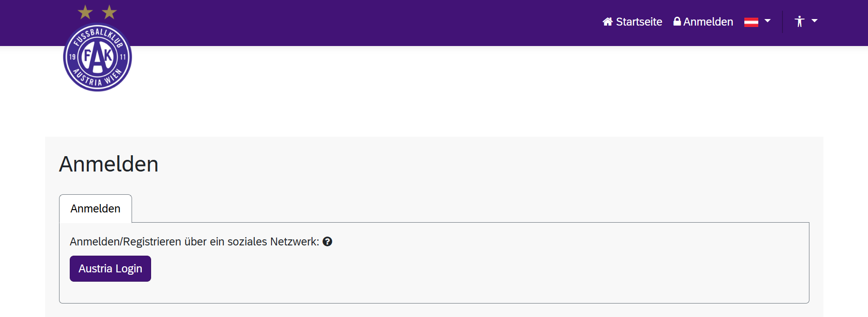
Task: Click the large Anmelden page heading
Action: tap(109, 164)
